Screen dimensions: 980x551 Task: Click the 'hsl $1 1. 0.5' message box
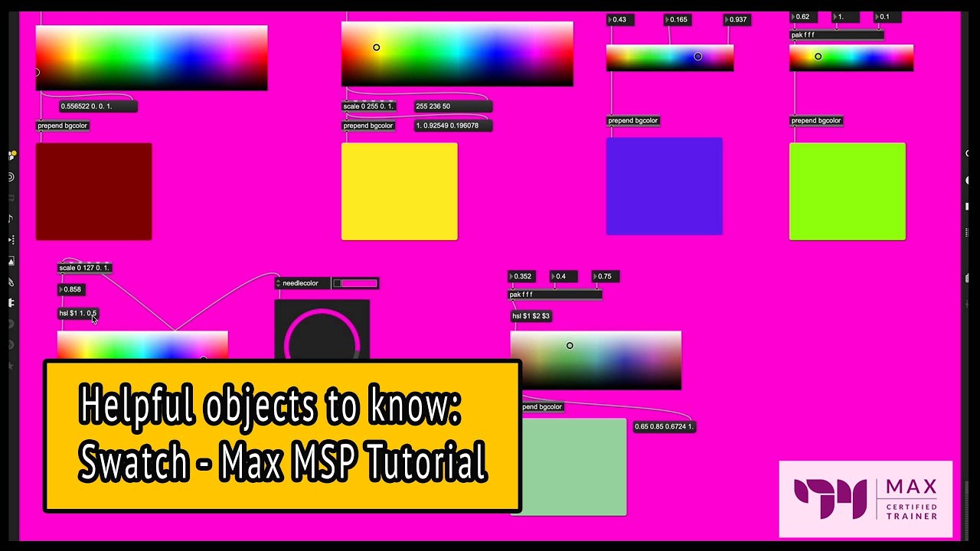(x=78, y=313)
